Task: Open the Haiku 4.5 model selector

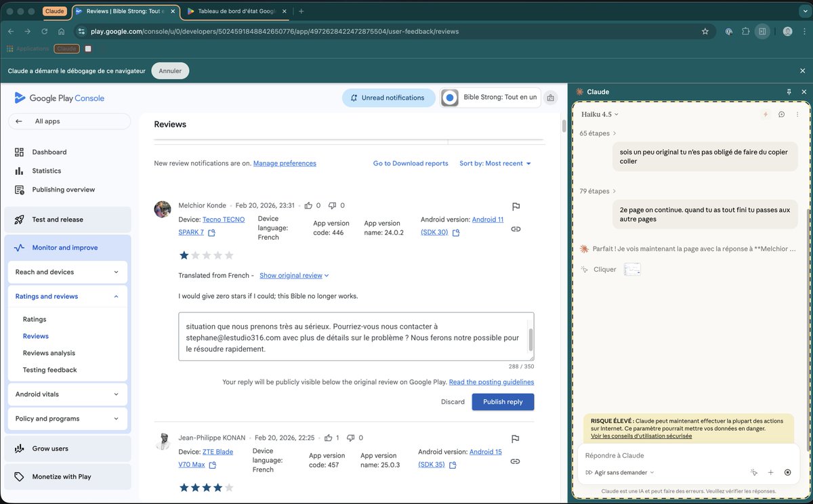Action: (600, 114)
